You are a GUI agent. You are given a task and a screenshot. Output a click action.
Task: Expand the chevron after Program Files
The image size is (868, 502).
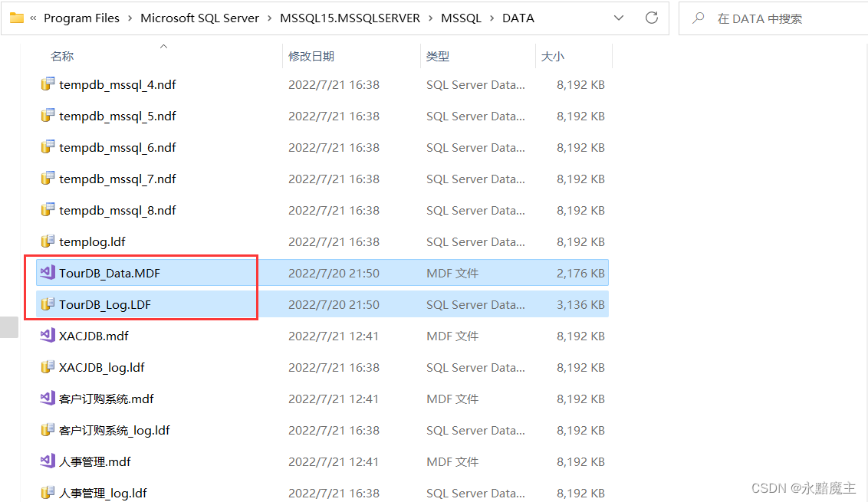click(130, 18)
